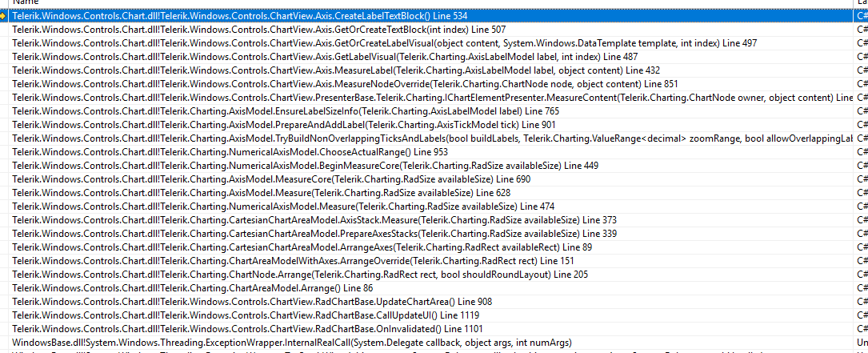Select the ChartNode.Arrange Line 205 frame

432,274
